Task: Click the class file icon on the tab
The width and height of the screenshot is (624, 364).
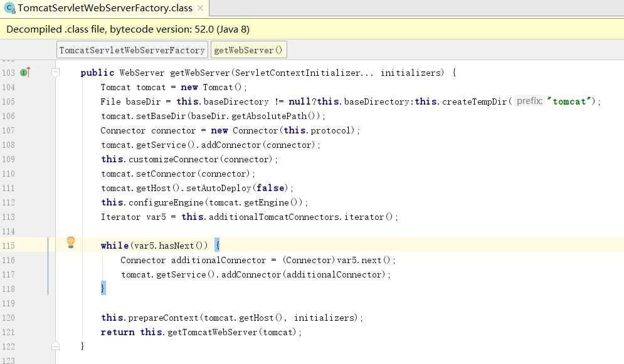Action: pyautogui.click(x=9, y=8)
